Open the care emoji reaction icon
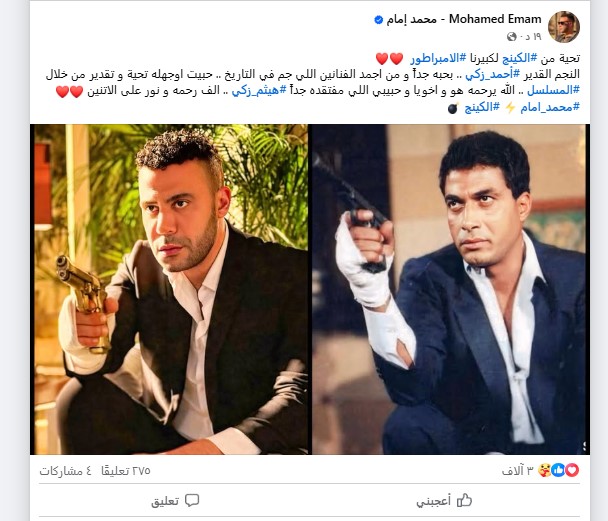 coord(545,470)
